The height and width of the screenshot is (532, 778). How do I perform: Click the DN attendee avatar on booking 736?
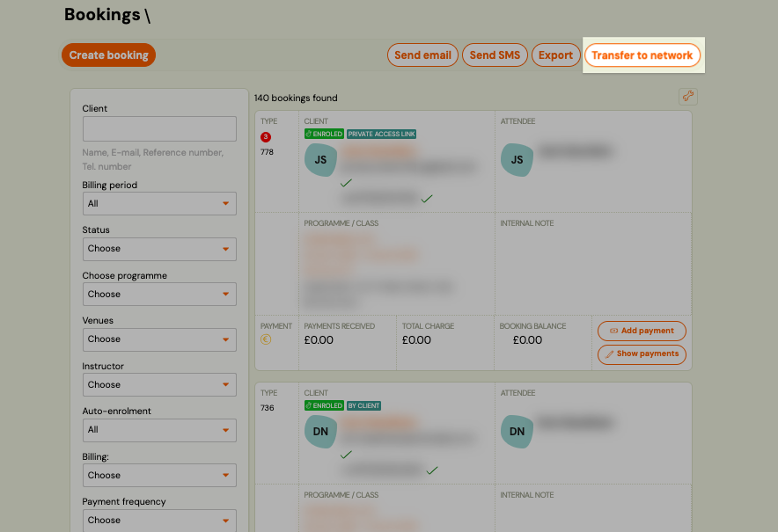(x=517, y=432)
